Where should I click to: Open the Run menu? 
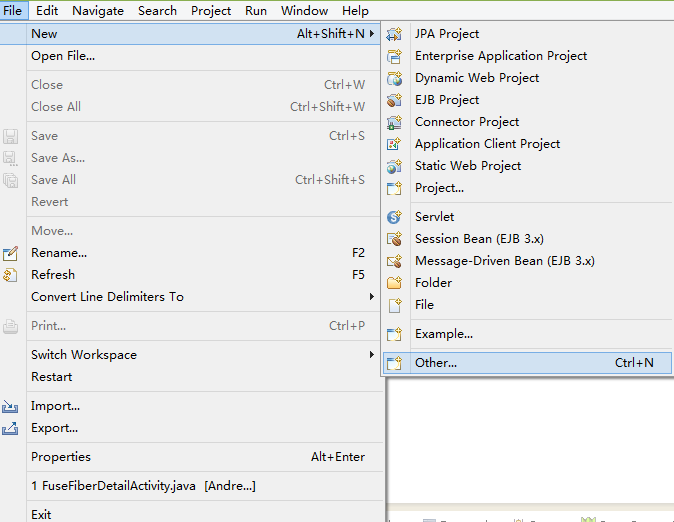(256, 10)
